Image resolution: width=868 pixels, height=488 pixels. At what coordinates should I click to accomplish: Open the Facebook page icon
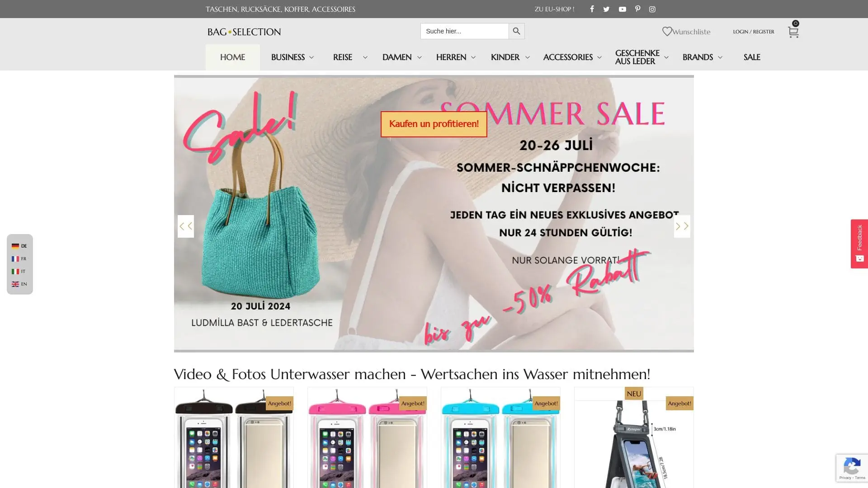pyautogui.click(x=592, y=9)
